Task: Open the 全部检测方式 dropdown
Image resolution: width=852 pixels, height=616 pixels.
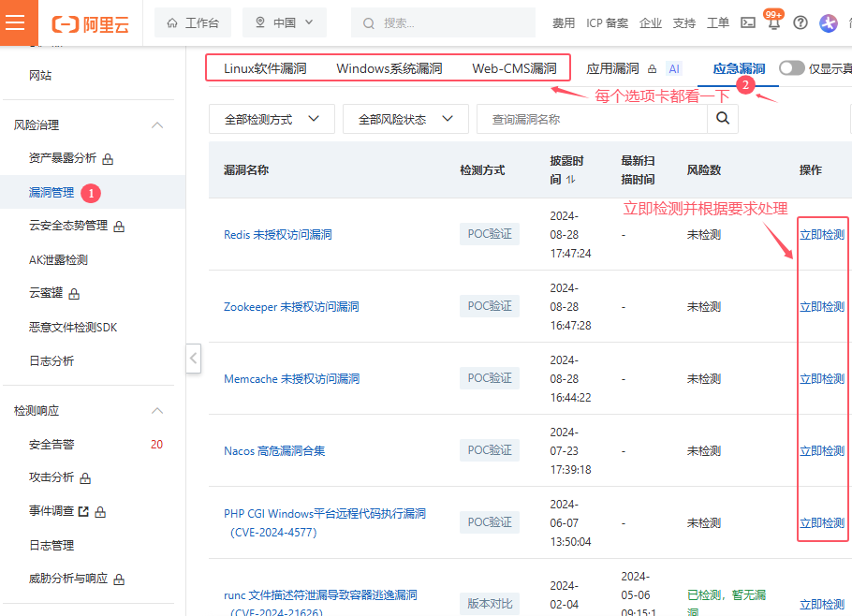Action: pos(272,119)
